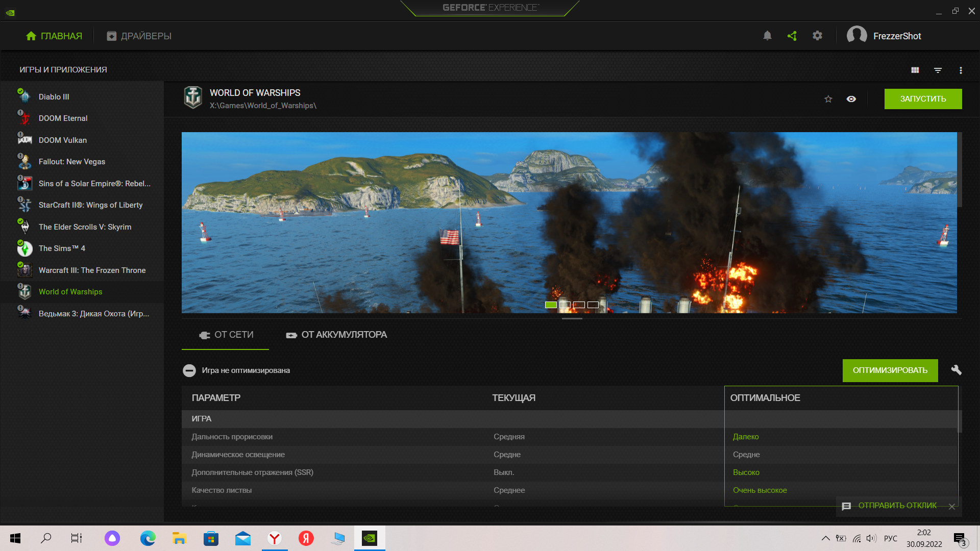Click ОТПРАВИТЬ ОТКЛИК feedback link
The image size is (980, 551).
coord(897,506)
